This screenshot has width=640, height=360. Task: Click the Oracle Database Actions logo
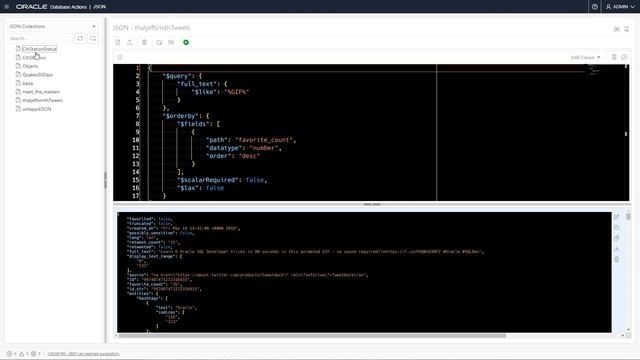click(x=61, y=7)
